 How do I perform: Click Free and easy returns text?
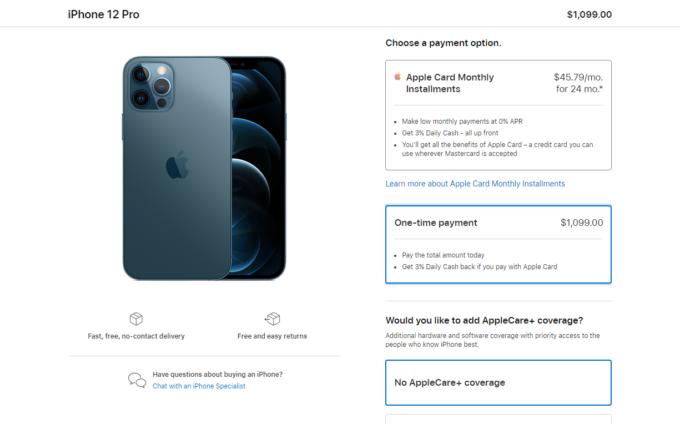(272, 336)
